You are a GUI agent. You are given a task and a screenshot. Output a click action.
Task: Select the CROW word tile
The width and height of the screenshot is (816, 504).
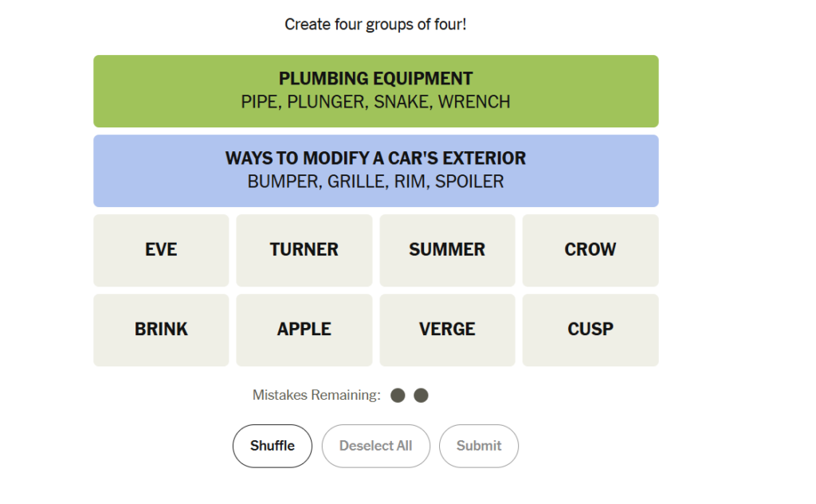(x=590, y=250)
